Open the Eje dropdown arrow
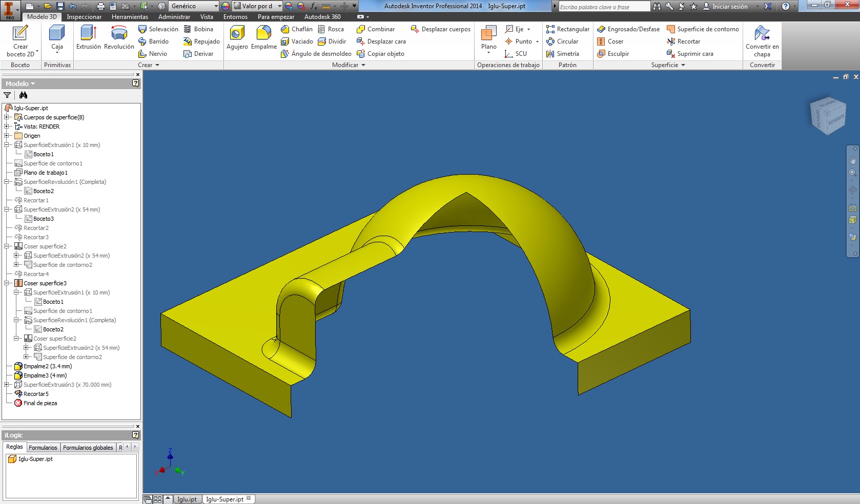860x504 pixels. tap(529, 29)
